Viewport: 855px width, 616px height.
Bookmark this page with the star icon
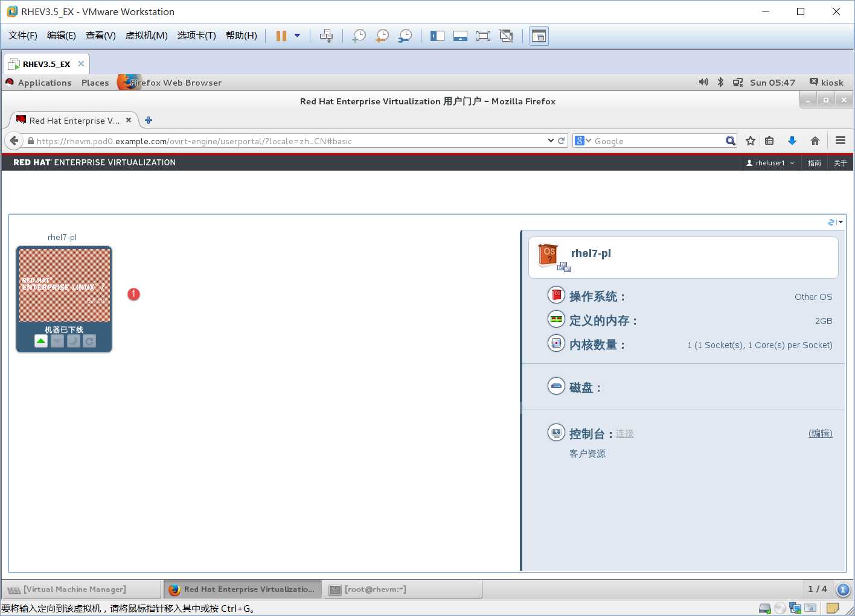[751, 141]
